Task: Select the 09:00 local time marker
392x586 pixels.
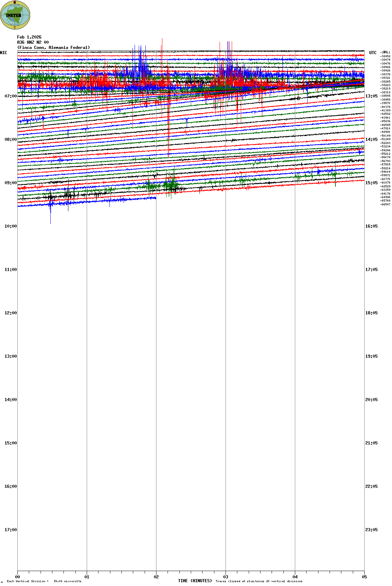Action: [10, 183]
